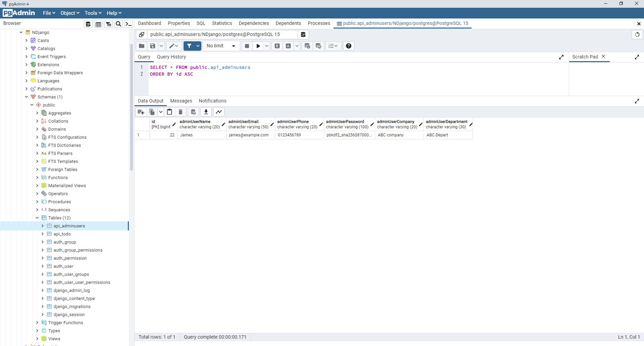Open the Query Tool icon in Browser toolbar
Viewport: 644px width, 346px height.
tap(88, 24)
